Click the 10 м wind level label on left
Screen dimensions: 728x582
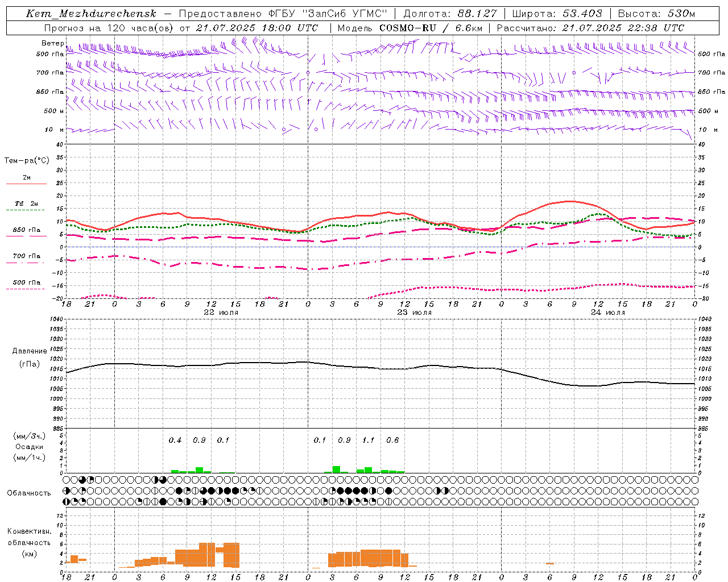(54, 130)
